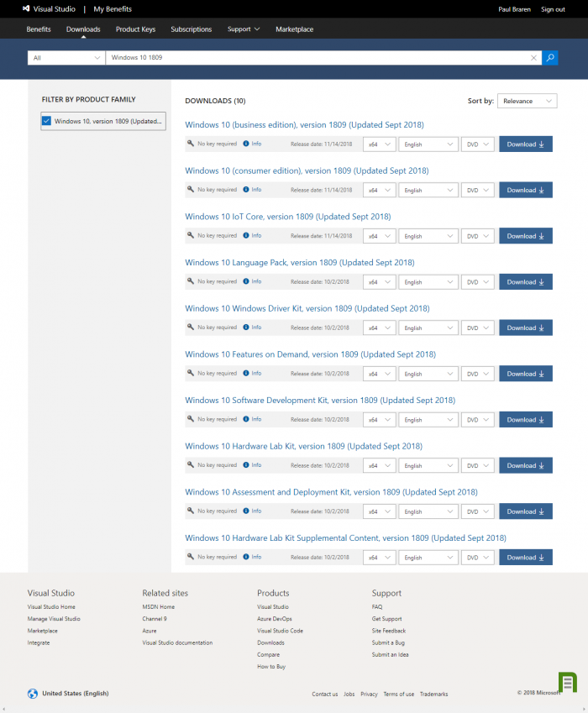The width and height of the screenshot is (588, 713).
Task: Download Hardware Lab Kit Supplemental Content
Action: pos(526,558)
